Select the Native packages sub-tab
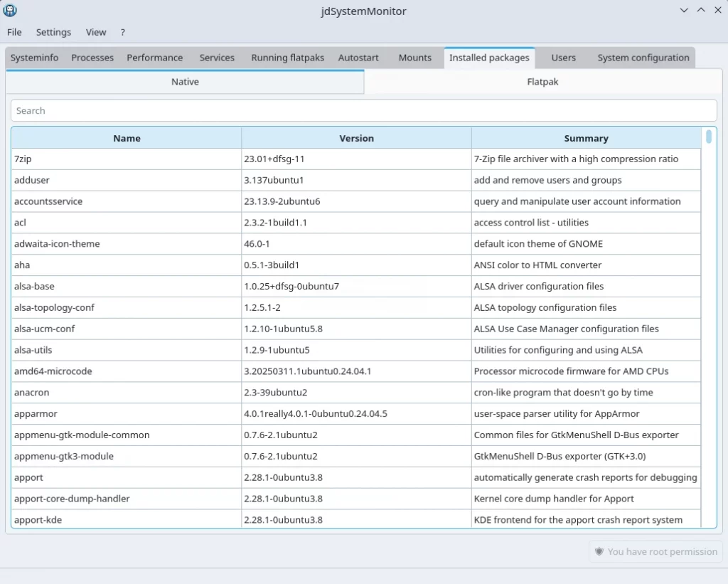The height and width of the screenshot is (584, 728). [185, 82]
